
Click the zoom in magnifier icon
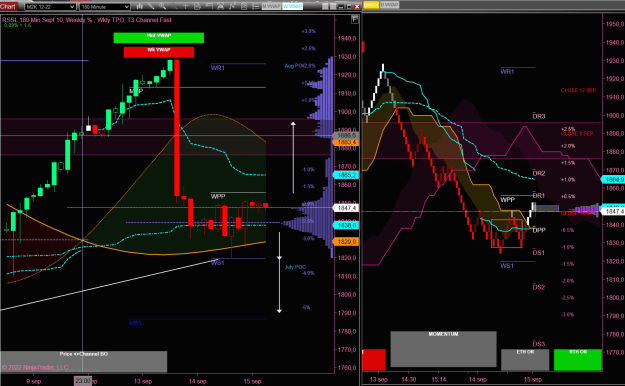[x=163, y=6]
